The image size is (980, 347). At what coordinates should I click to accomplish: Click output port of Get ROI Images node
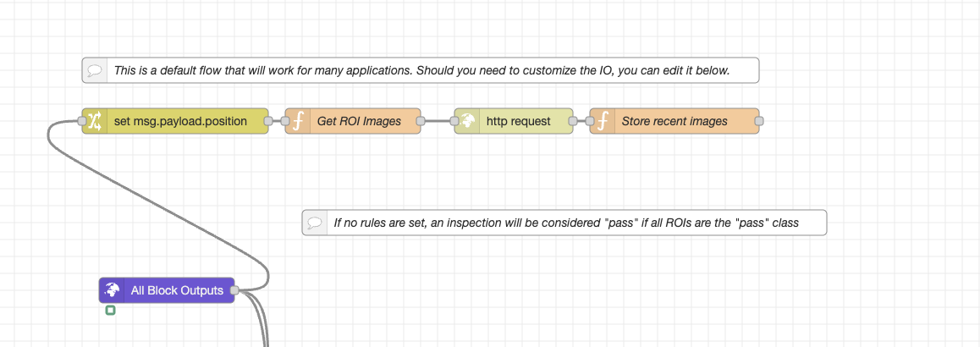pyautogui.click(x=421, y=121)
